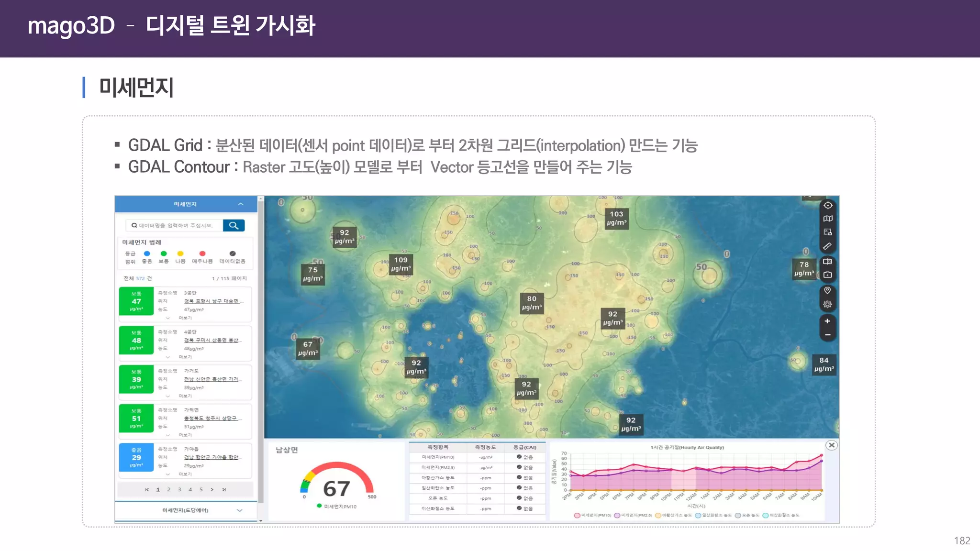Viewport: 980px width, 551px height.
Task: Click the 80 µg/m³ map label
Action: coord(532,303)
